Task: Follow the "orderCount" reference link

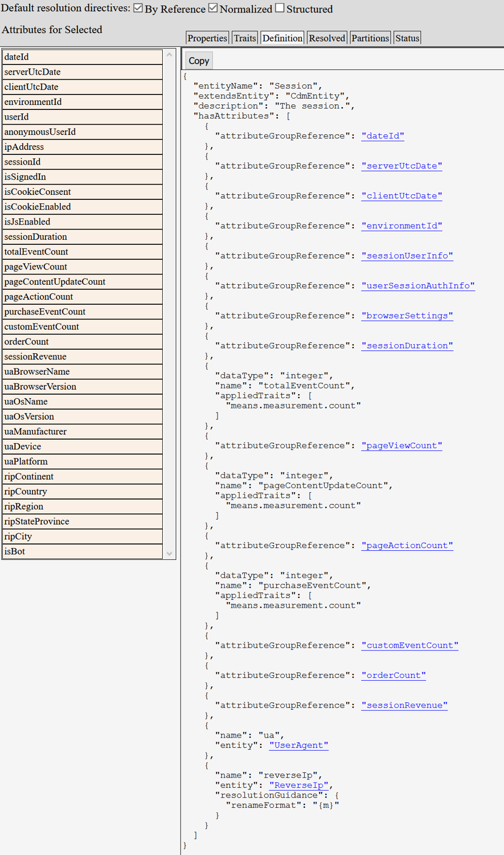Action: tap(394, 675)
